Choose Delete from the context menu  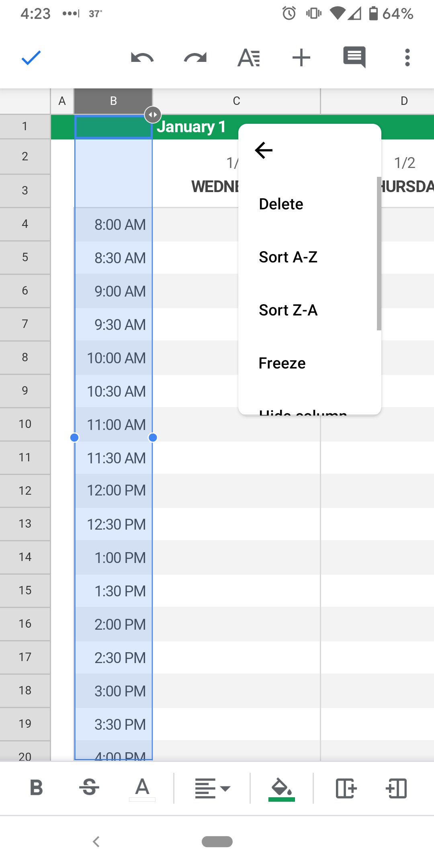(281, 204)
